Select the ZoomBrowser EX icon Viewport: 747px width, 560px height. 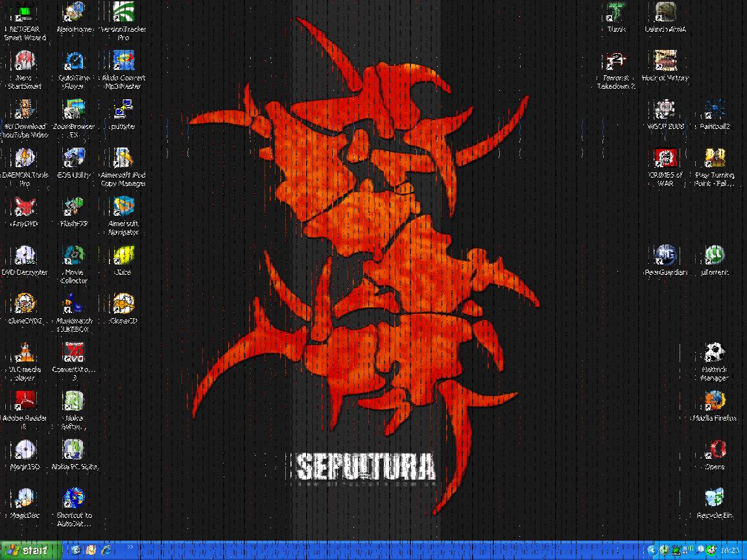click(x=74, y=119)
